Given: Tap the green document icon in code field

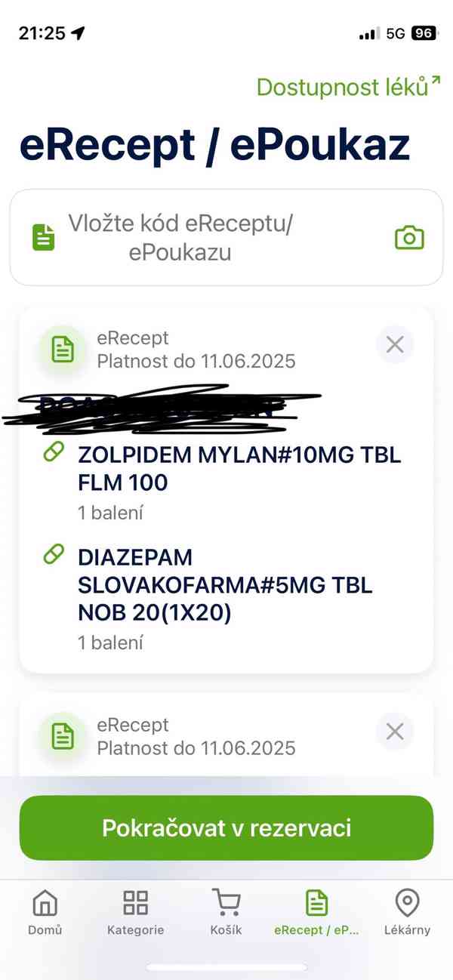Looking at the screenshot, I should click(44, 237).
